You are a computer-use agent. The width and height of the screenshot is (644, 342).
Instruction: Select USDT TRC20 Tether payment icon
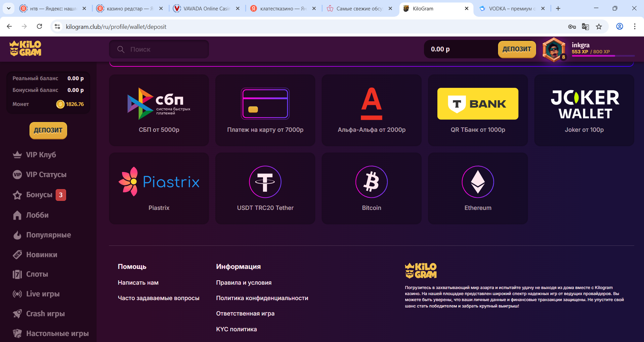tap(265, 182)
